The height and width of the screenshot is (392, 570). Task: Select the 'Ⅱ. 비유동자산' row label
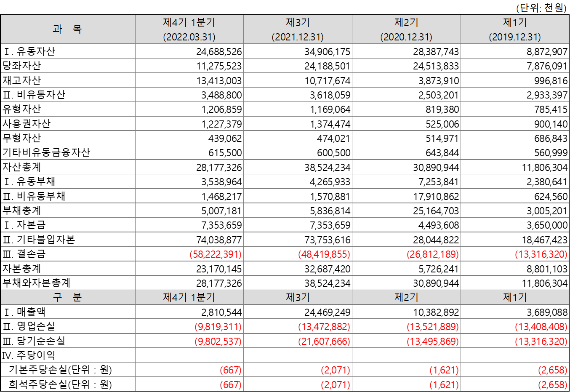point(34,95)
